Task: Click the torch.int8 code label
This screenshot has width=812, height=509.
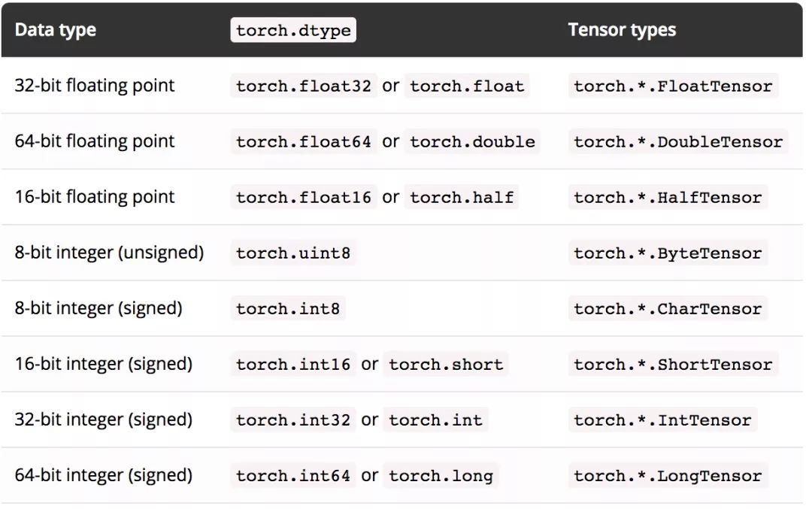Action: 288,308
